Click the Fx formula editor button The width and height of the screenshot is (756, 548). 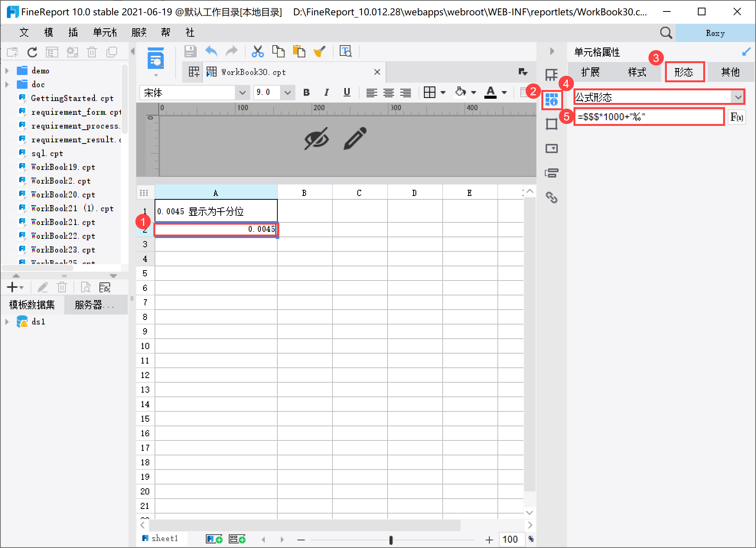click(x=736, y=117)
